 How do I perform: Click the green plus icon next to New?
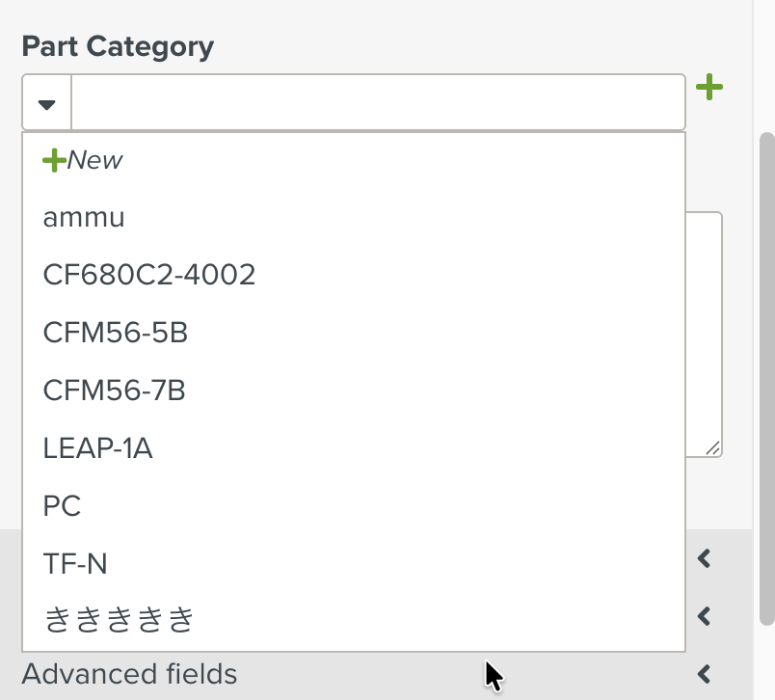[x=54, y=160]
